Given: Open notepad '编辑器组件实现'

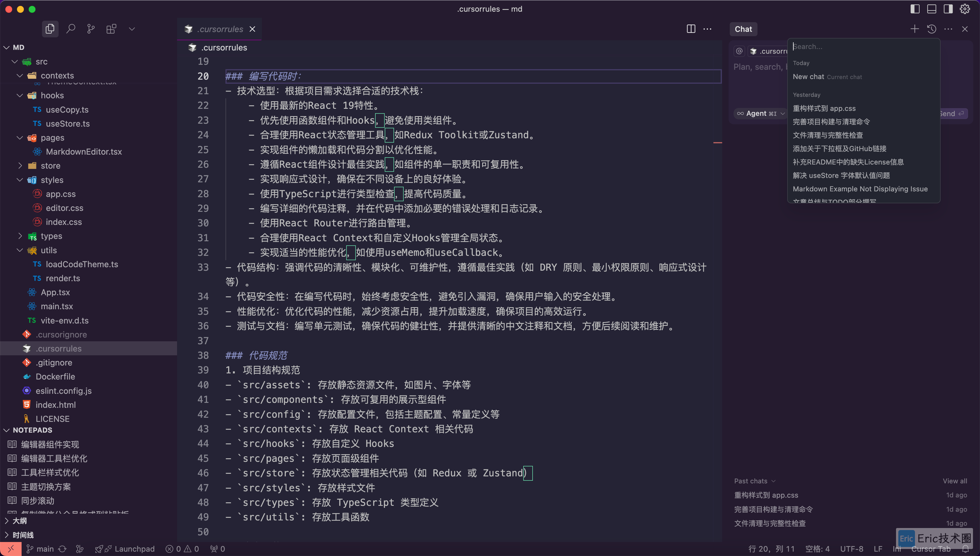Looking at the screenshot, I should click(x=50, y=445).
